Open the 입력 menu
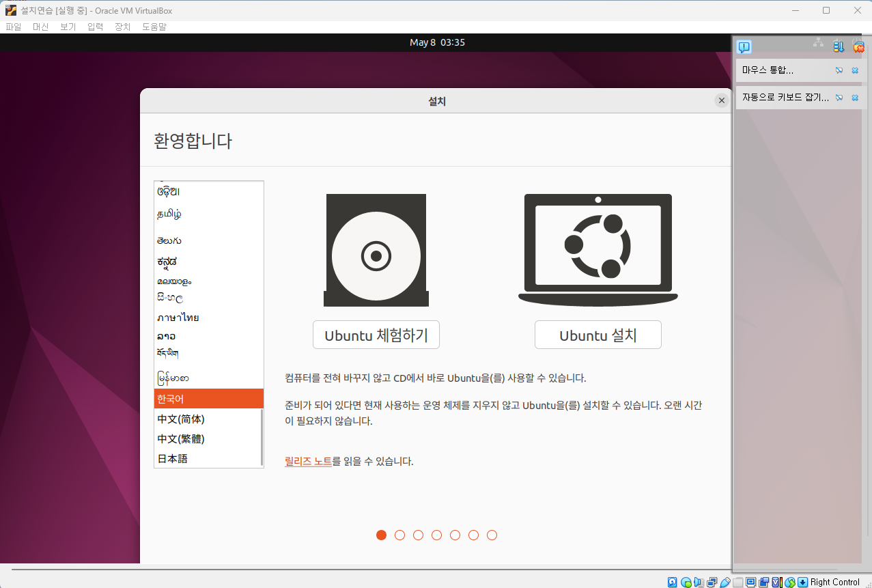The image size is (872, 588). click(96, 27)
